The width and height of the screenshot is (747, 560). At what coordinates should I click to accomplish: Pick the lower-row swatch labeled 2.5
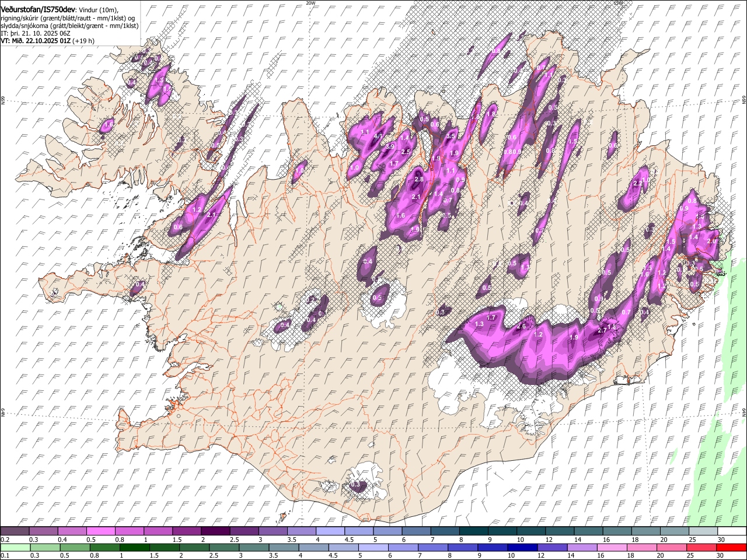(224, 548)
